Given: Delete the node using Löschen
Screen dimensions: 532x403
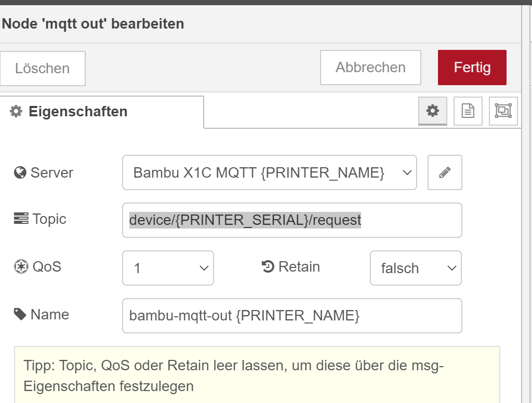Looking at the screenshot, I should pos(43,69).
